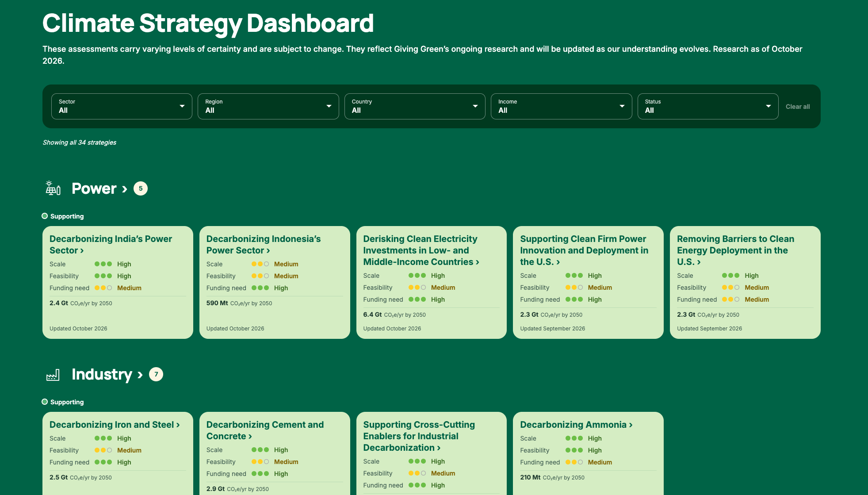Screen dimensions: 868x495
Task: Open the Industry sector heading link
Action: (x=107, y=374)
